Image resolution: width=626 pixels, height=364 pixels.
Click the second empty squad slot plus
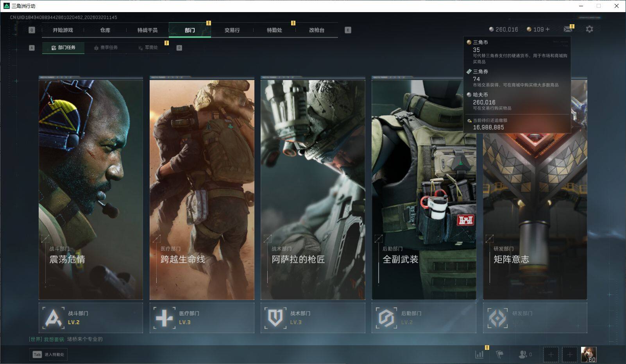pyautogui.click(x=569, y=355)
